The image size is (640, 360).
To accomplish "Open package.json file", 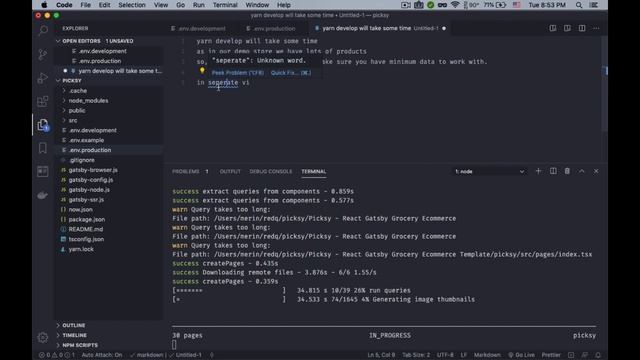I will click(87, 219).
